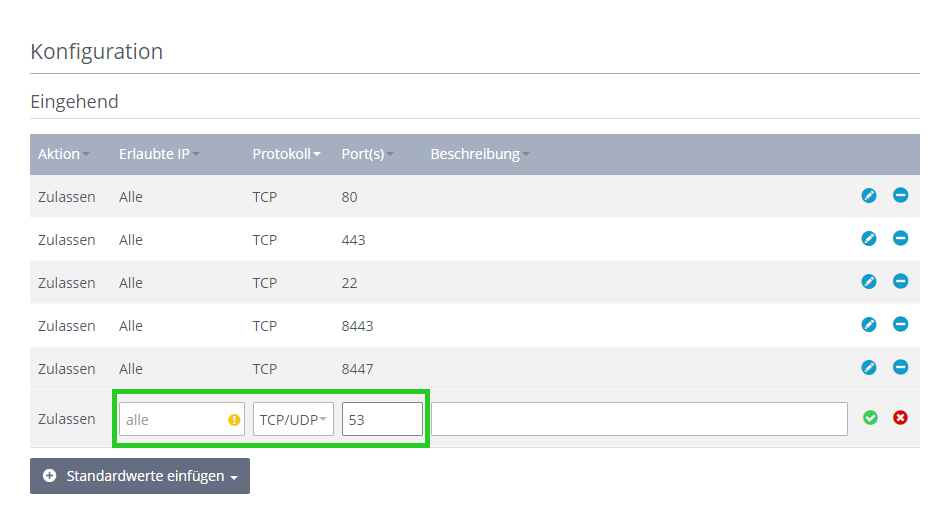
Task: Click port value 22 cell
Action: [x=350, y=283]
